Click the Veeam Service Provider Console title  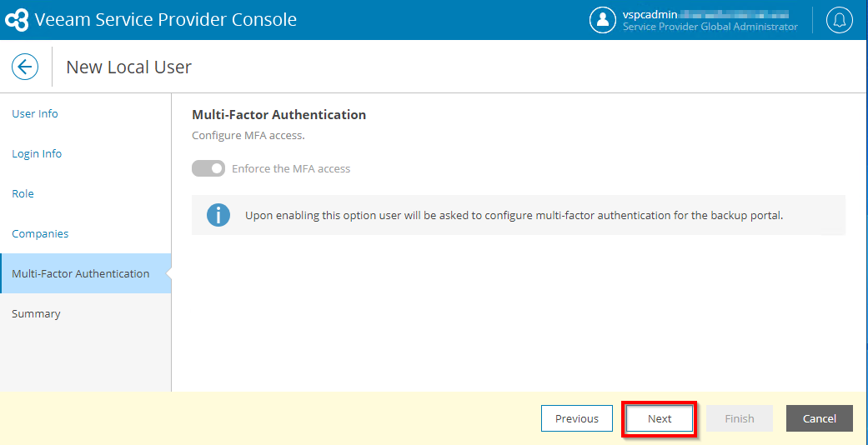point(166,20)
